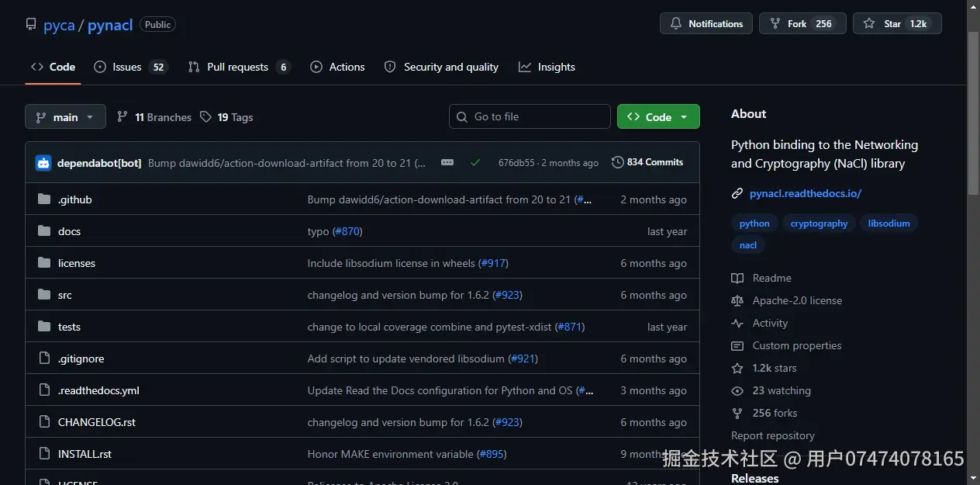The height and width of the screenshot is (485, 980).
Task: Click the file icon next to CHANGELOG.rst
Action: [x=44, y=422]
